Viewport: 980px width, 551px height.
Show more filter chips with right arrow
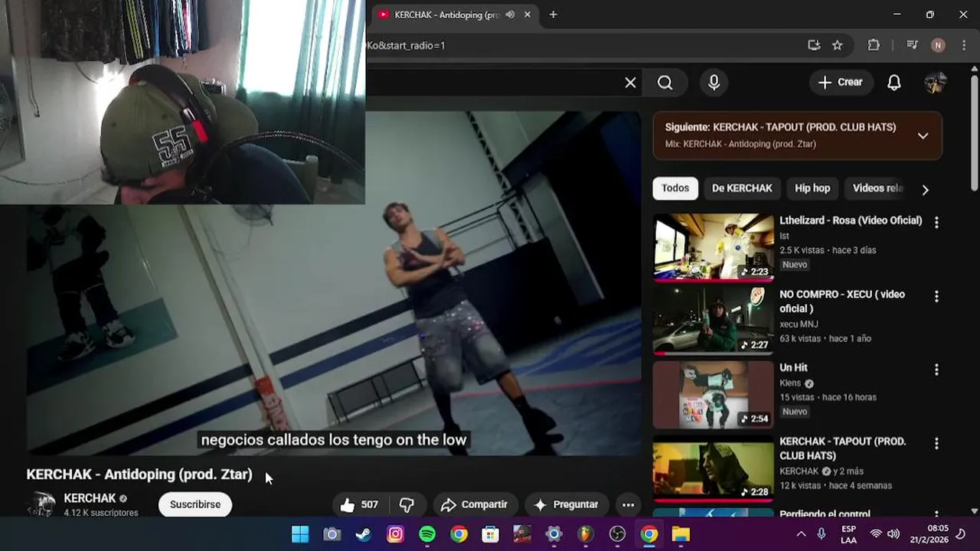coord(925,189)
